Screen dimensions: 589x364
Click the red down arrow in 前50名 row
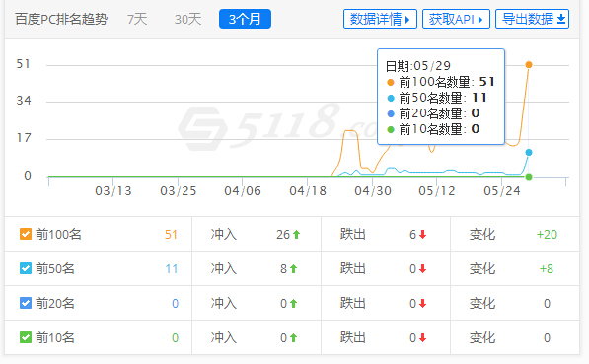pos(423,269)
